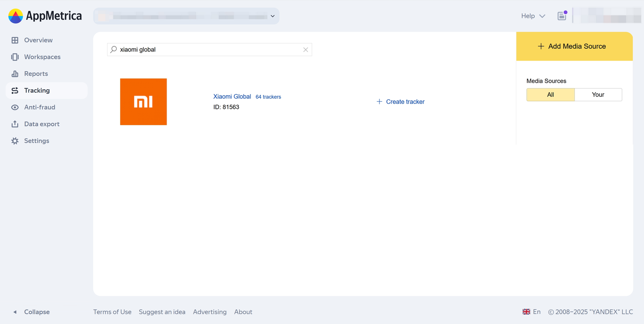Clear the search field with X
644x324 pixels.
305,50
